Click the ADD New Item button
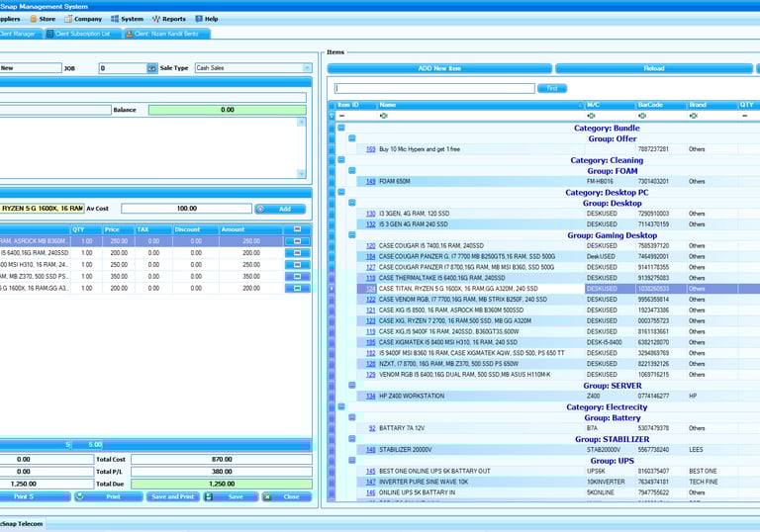This screenshot has height=532, width=760. click(x=439, y=68)
